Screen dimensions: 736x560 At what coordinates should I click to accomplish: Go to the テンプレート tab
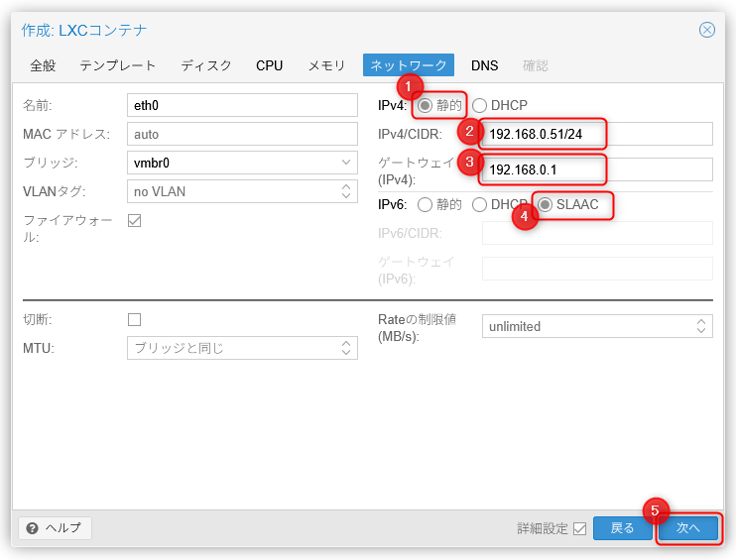coord(118,65)
